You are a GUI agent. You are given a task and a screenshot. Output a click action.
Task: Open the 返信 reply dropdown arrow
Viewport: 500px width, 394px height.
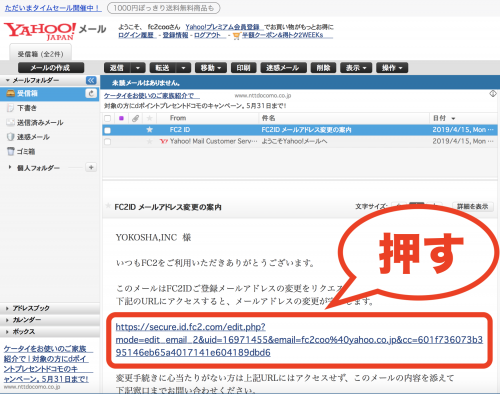[138, 68]
